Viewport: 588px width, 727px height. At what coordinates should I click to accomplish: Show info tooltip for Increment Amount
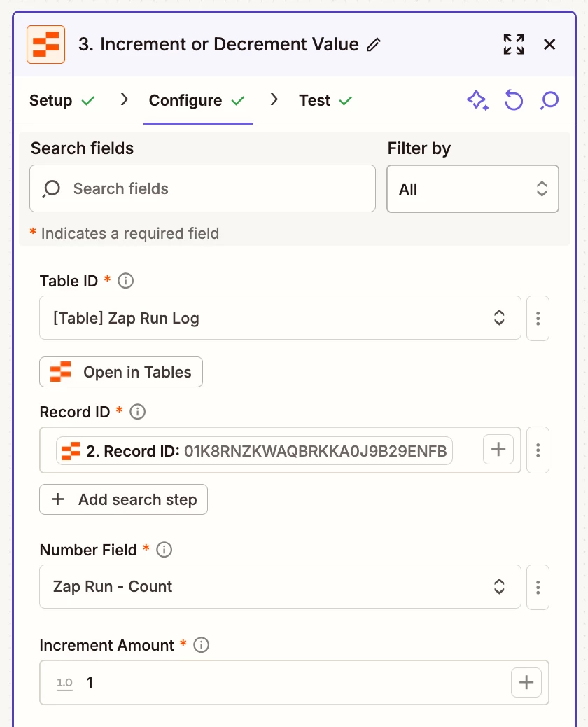201,645
